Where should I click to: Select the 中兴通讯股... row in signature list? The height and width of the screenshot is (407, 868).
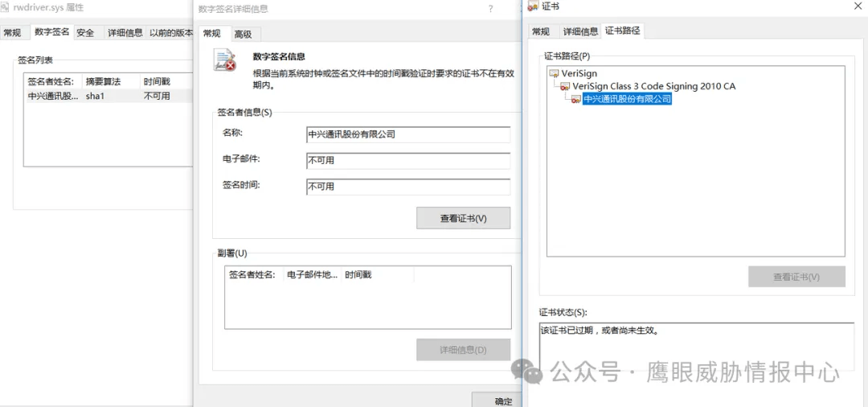point(109,96)
